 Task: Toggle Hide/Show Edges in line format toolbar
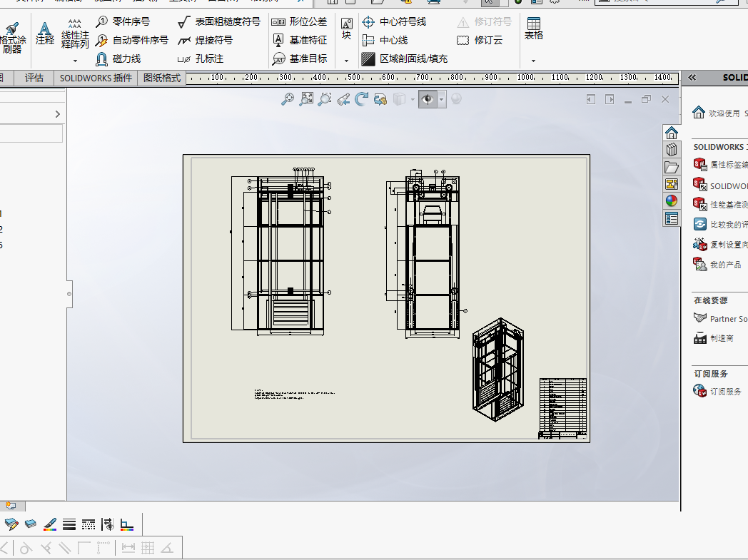[108, 525]
